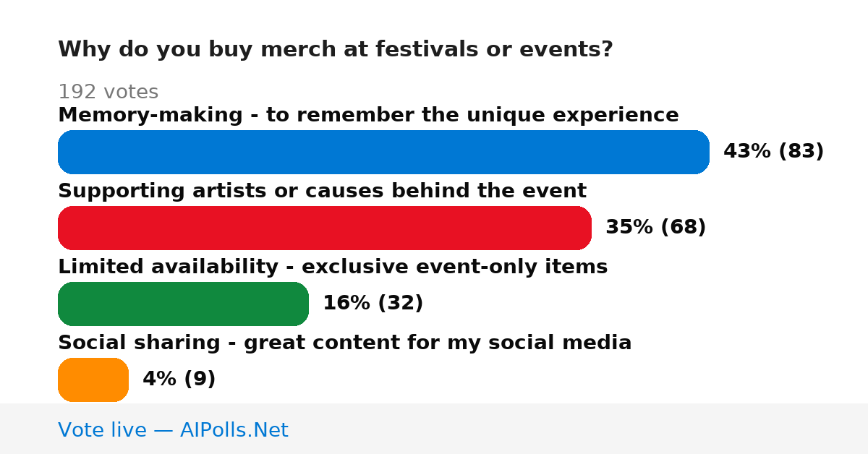Select the Social sharing option label

[345, 343]
